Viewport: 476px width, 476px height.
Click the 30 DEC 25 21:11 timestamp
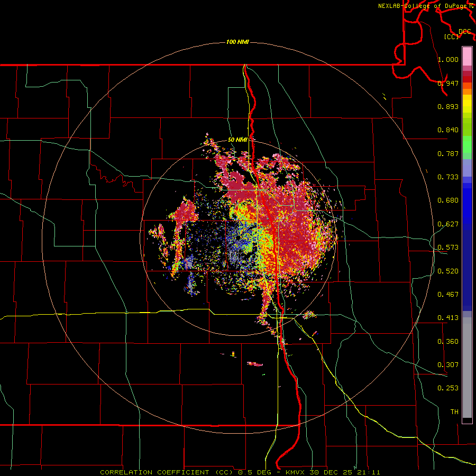tap(344, 472)
